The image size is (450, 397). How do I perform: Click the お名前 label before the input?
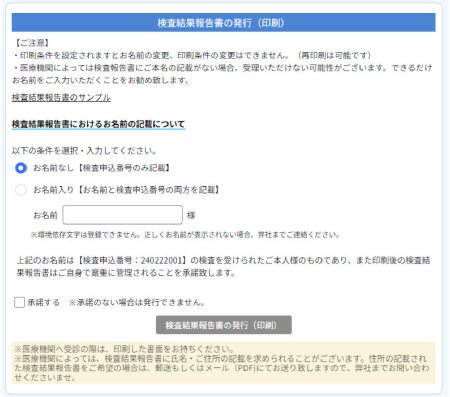[45, 215]
